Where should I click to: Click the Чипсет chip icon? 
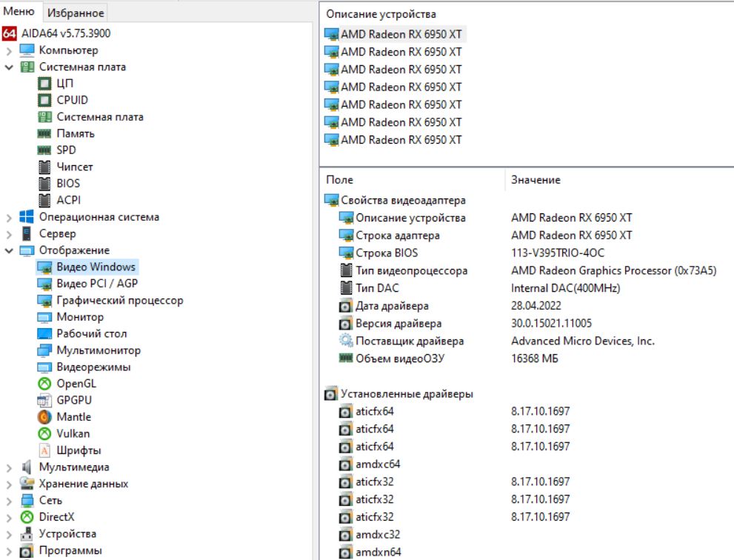click(44, 167)
